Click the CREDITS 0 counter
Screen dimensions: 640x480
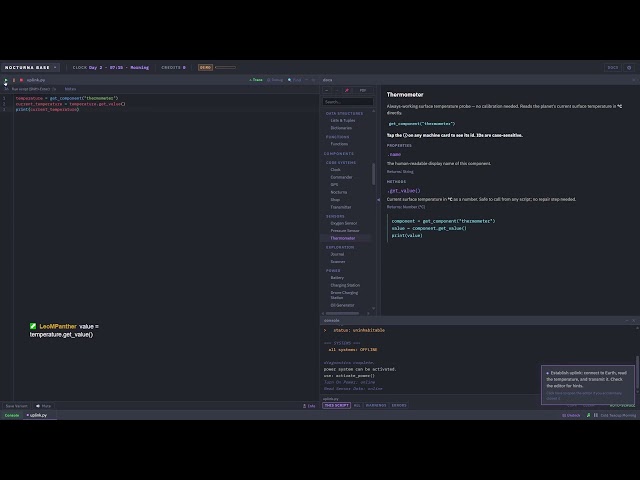click(173, 68)
